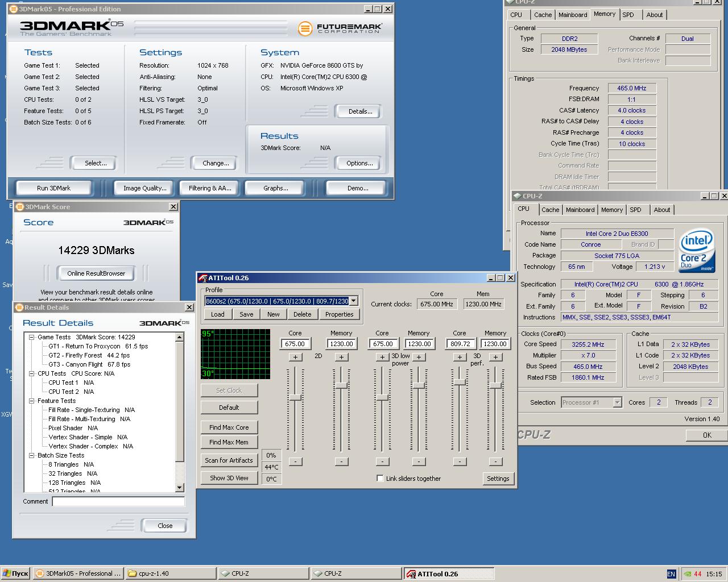Click Save profile button in ATITool
The image size is (728, 582).
[246, 314]
